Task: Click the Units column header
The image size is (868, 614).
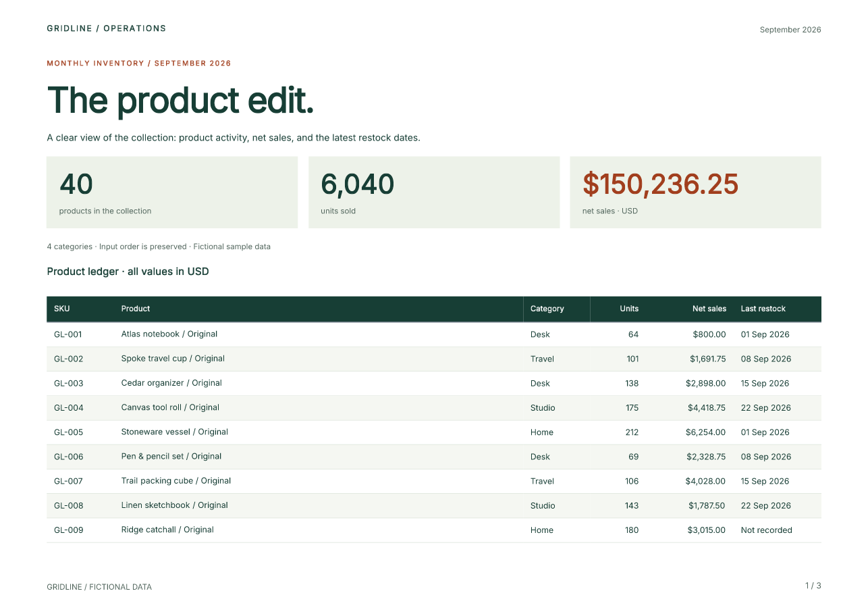Action: tap(629, 309)
